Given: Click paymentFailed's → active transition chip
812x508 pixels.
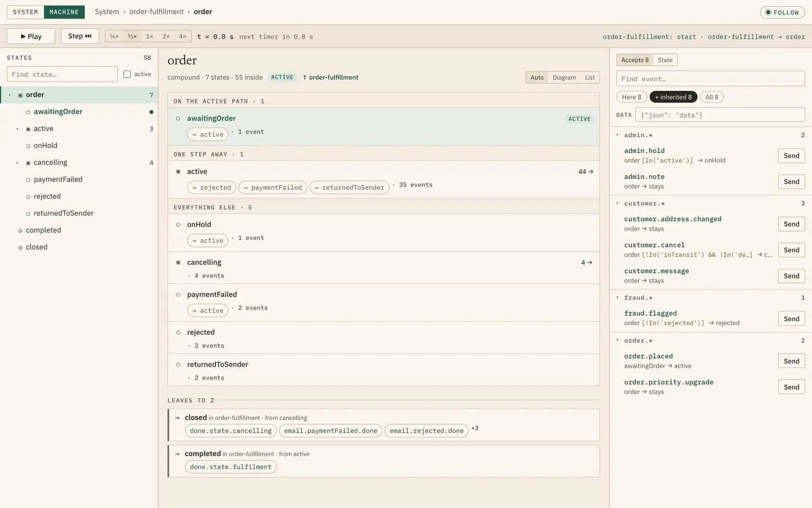Looking at the screenshot, I should pyautogui.click(x=208, y=311).
